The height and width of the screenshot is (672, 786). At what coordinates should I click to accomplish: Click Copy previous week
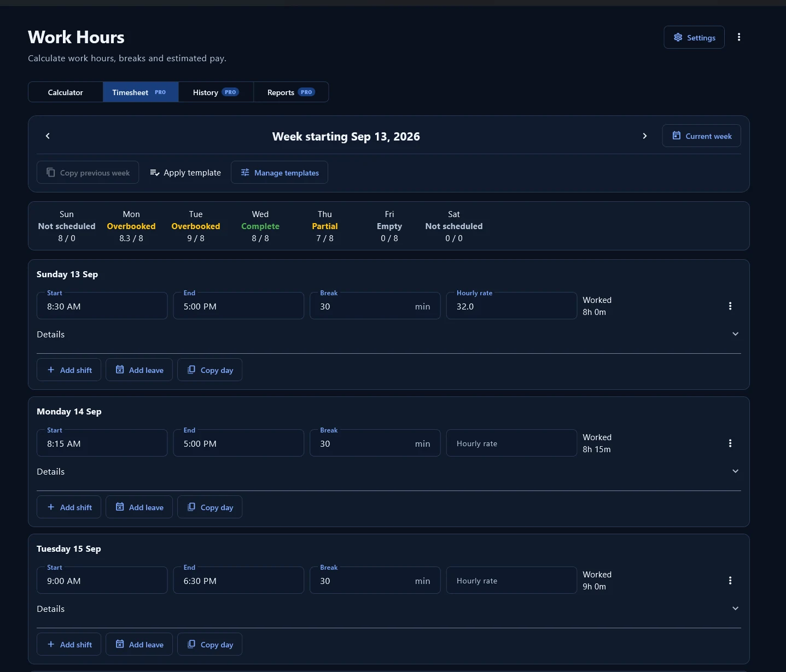click(88, 172)
